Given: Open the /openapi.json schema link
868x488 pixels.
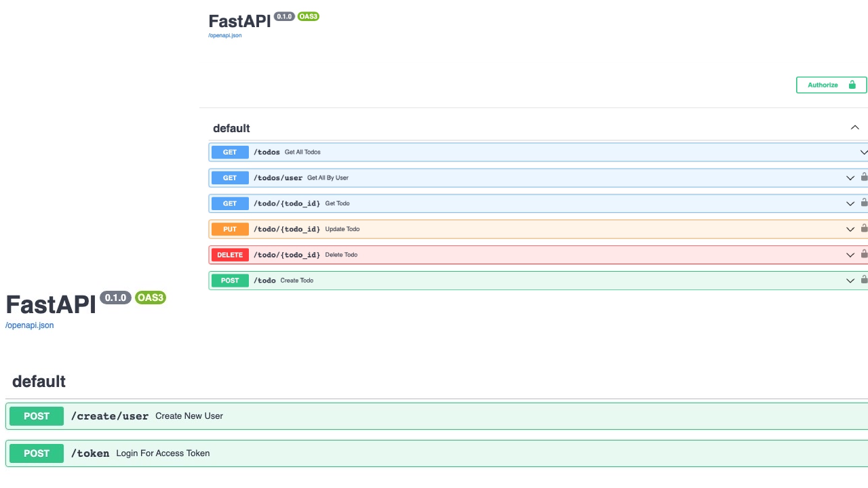Looking at the screenshot, I should (224, 35).
